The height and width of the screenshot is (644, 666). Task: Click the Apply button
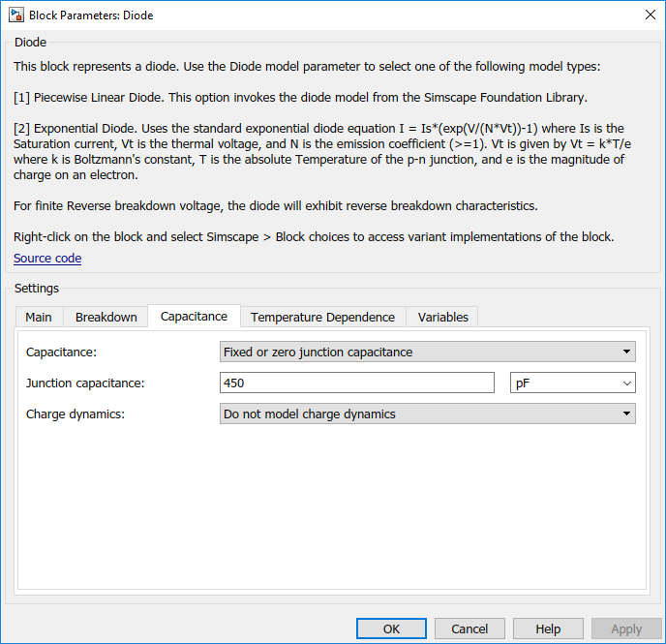626,629
